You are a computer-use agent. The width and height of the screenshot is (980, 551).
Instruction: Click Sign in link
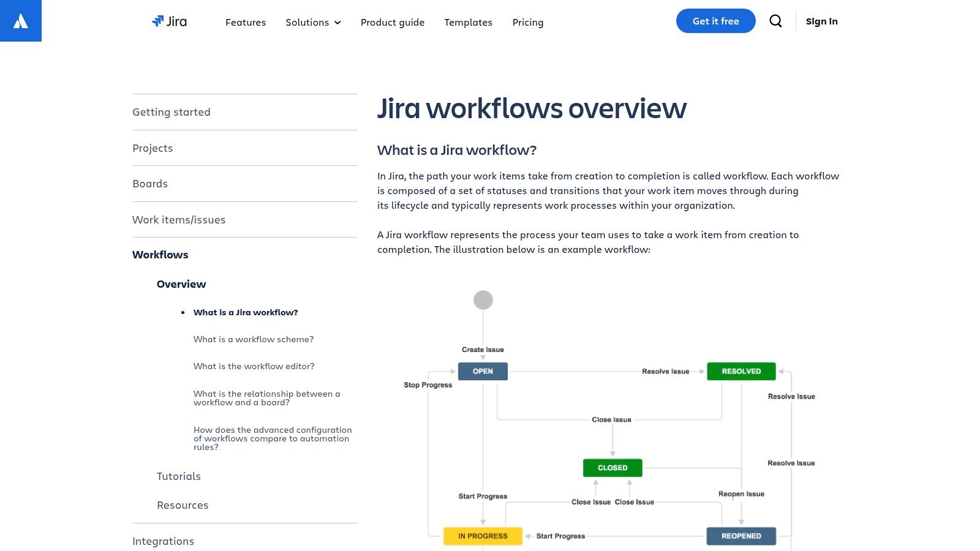(821, 21)
